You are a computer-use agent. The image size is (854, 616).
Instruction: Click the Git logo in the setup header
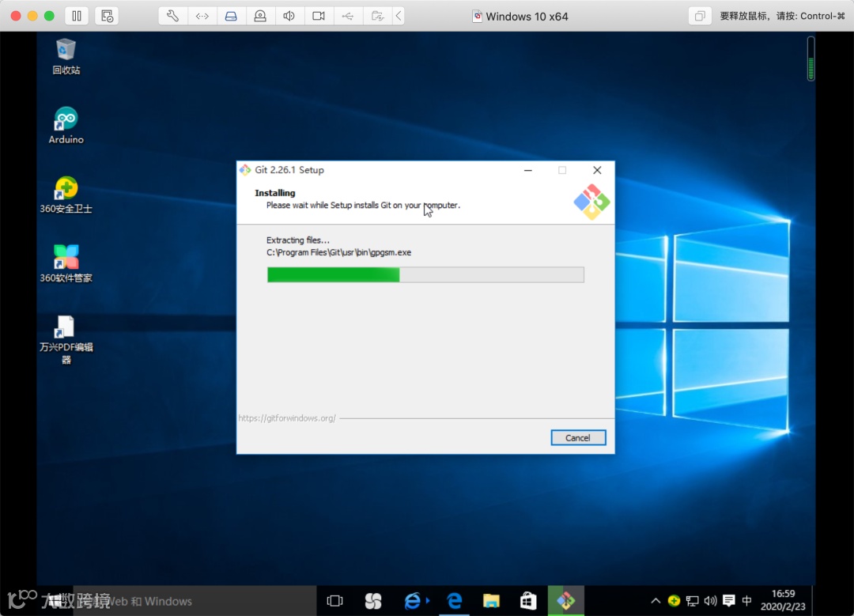pos(591,202)
